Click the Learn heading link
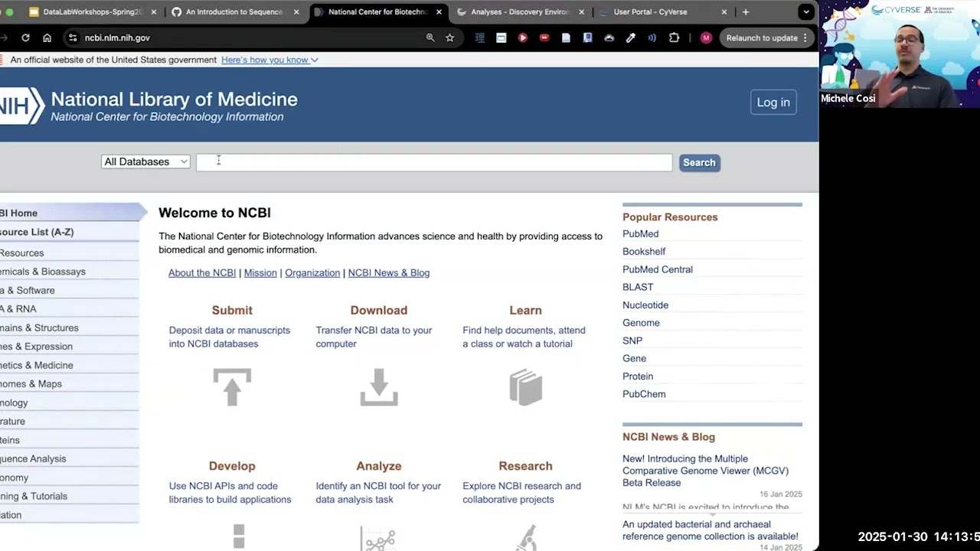Screen dimensions: 980x551 pyautogui.click(x=525, y=310)
